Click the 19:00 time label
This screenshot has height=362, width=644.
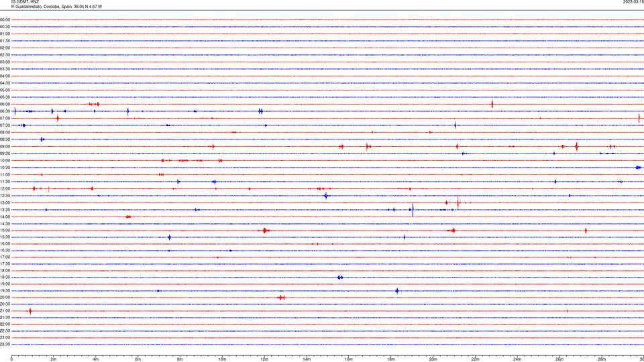coord(5,284)
